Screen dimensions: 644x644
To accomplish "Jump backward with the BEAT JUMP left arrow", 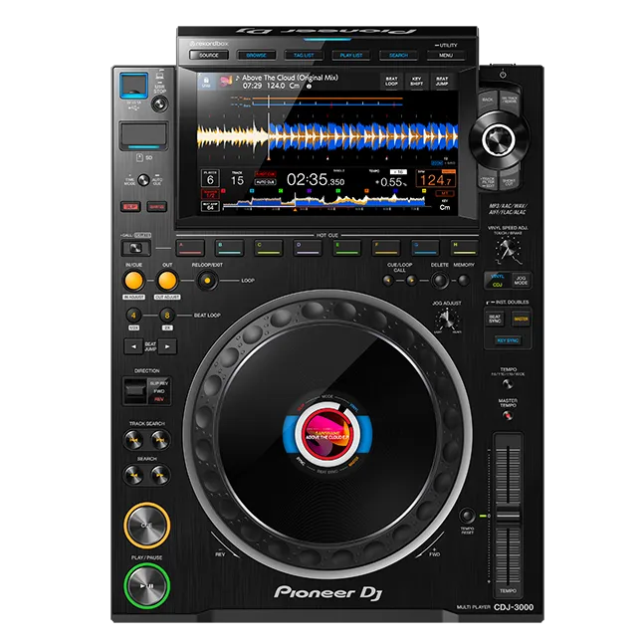I will pos(133,346).
